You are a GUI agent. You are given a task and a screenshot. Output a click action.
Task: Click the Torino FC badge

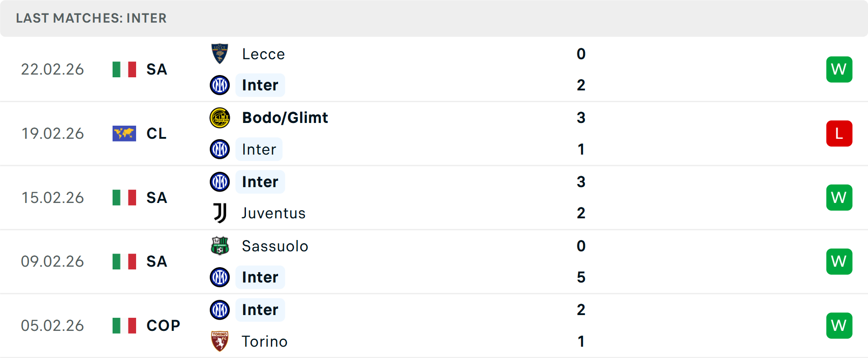220,341
